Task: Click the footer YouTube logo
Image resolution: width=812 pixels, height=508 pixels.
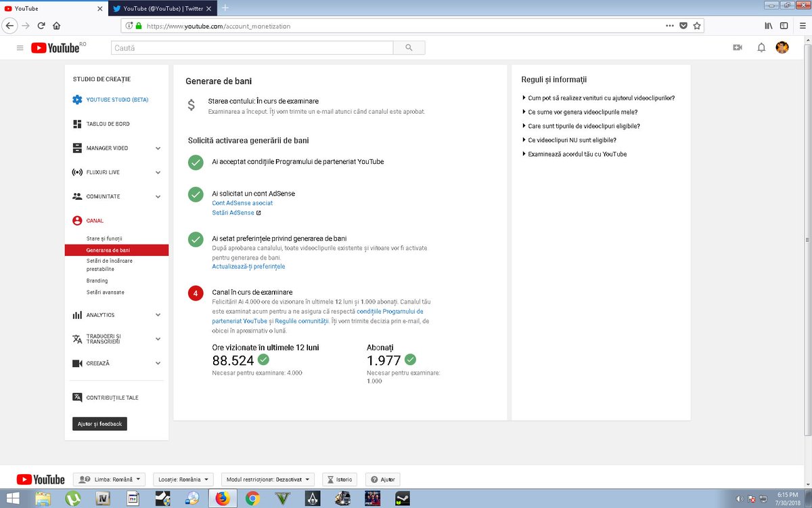Action: pyautogui.click(x=41, y=480)
